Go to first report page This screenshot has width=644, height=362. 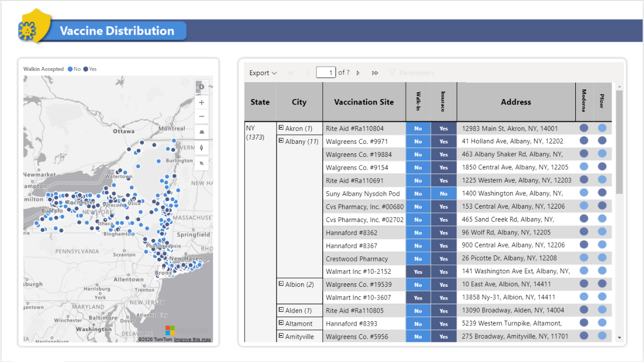(x=290, y=73)
